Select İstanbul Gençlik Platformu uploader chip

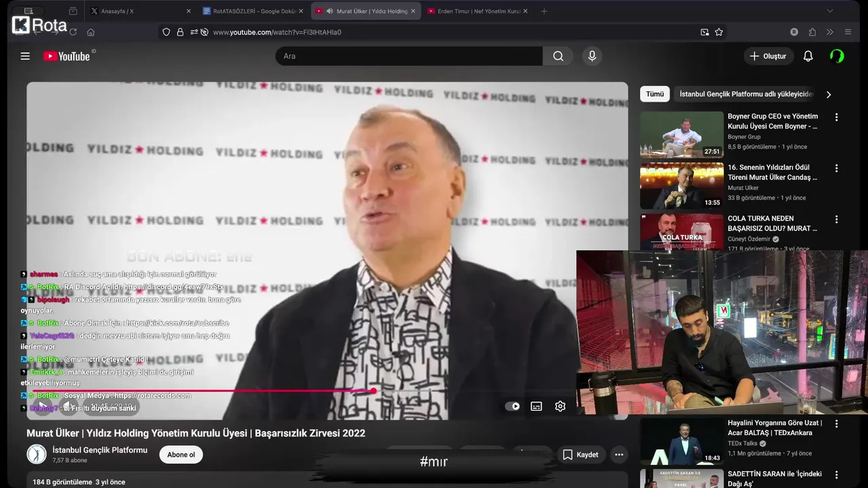click(x=746, y=94)
